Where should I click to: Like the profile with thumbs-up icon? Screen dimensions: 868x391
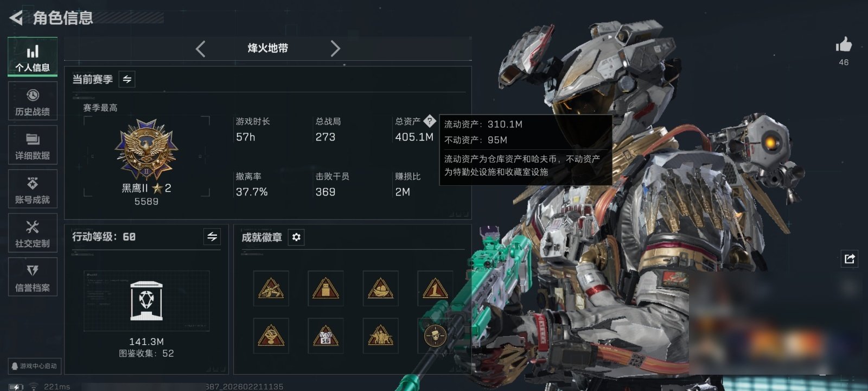coord(844,45)
